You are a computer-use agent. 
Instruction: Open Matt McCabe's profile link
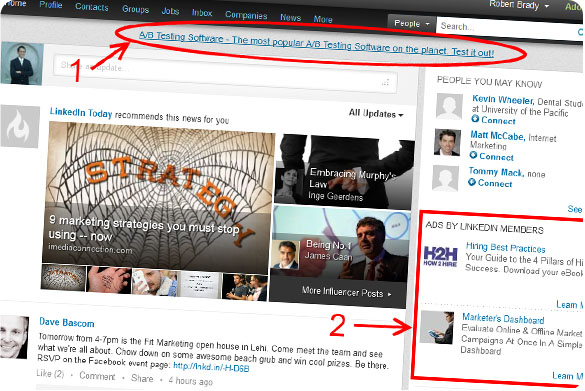click(497, 135)
